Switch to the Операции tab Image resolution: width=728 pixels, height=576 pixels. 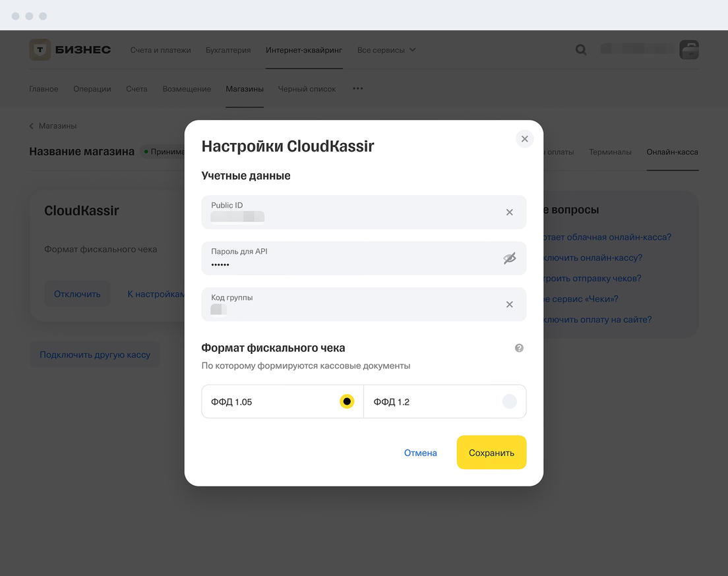click(92, 89)
